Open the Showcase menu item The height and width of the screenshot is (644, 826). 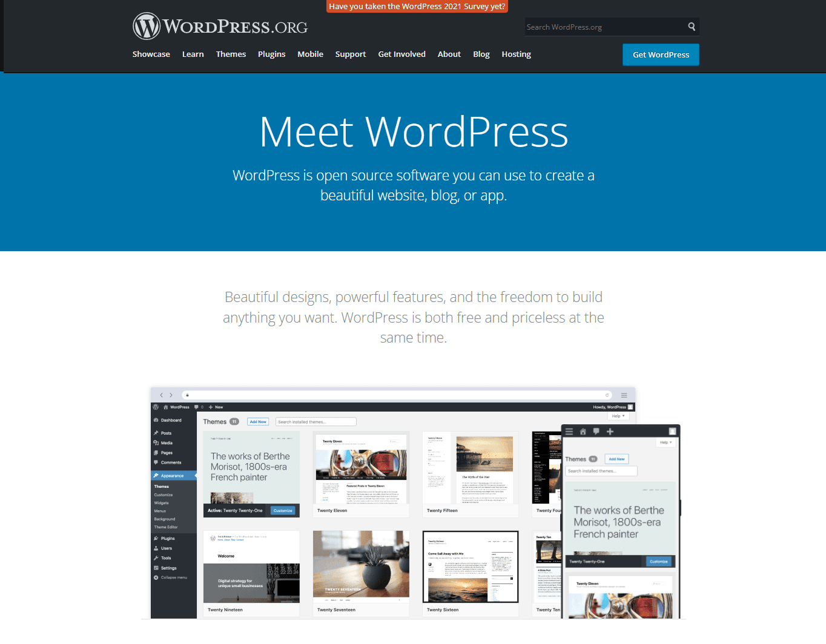[151, 54]
